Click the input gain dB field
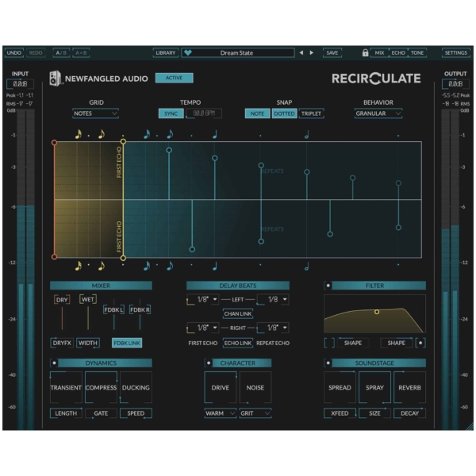This screenshot has height=476, width=476. point(20,84)
